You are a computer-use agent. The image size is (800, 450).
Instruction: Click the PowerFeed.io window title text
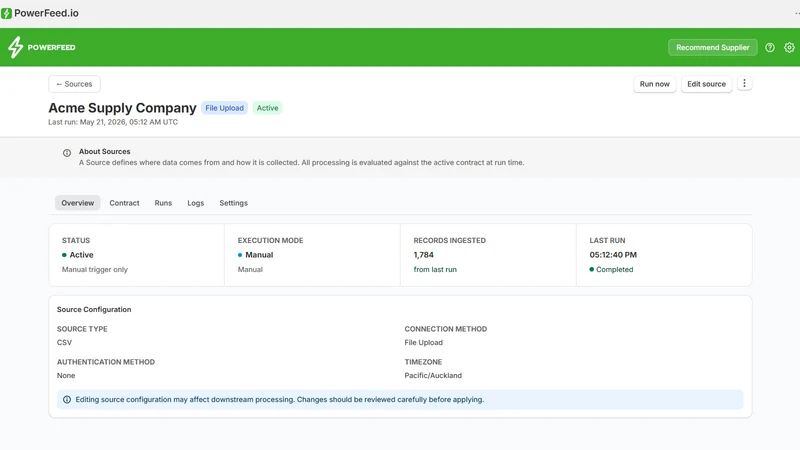46,13
